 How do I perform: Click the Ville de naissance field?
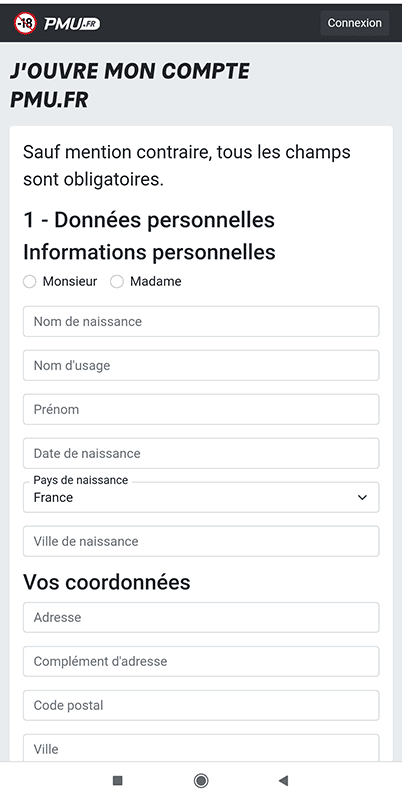tap(201, 541)
